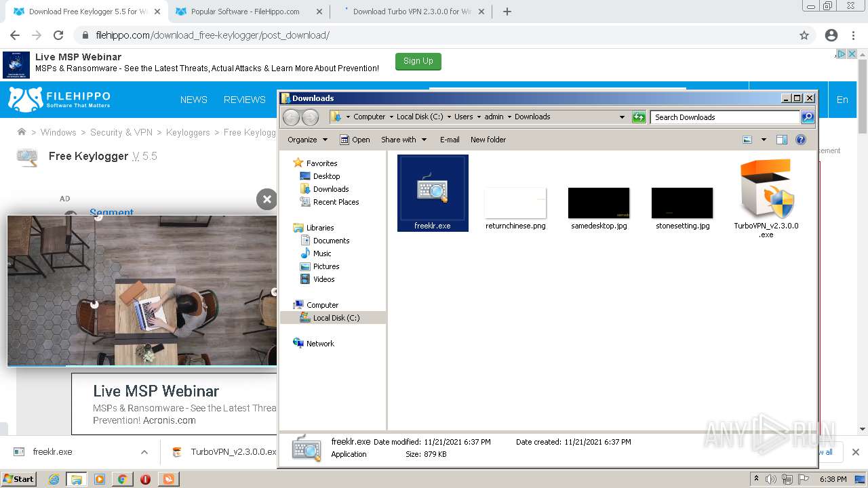Click the volume icon in system tray
The image size is (868, 488).
(x=770, y=479)
